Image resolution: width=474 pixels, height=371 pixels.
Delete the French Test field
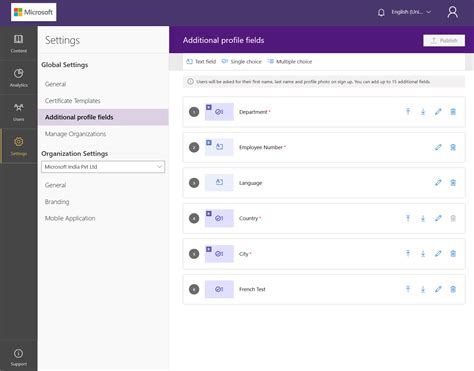453,289
